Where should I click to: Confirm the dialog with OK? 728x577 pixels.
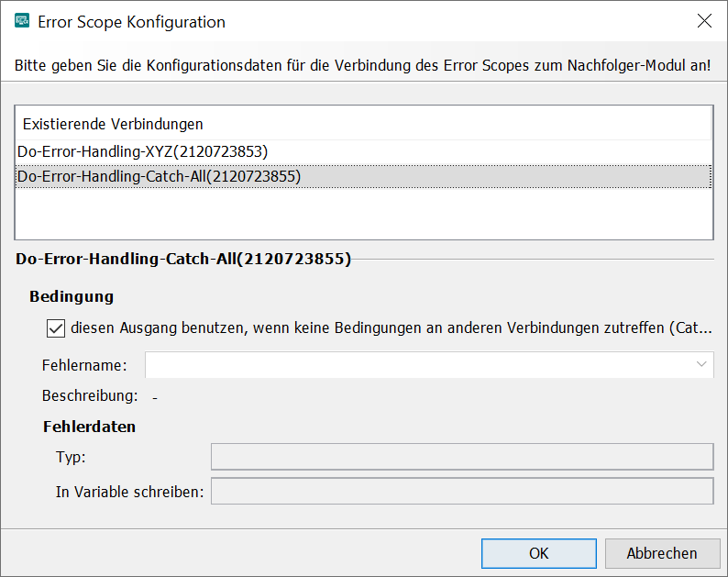click(x=538, y=553)
